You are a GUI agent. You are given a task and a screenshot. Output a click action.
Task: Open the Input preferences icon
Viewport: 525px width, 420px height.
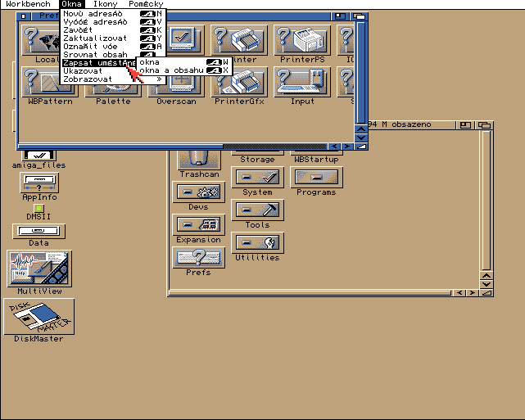[302, 83]
